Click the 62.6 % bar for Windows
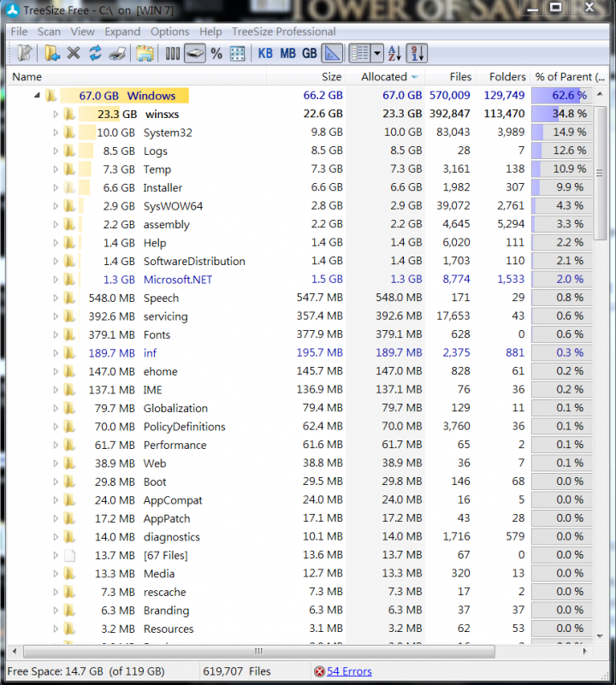Screen dimensions: 616x685 [x=562, y=95]
